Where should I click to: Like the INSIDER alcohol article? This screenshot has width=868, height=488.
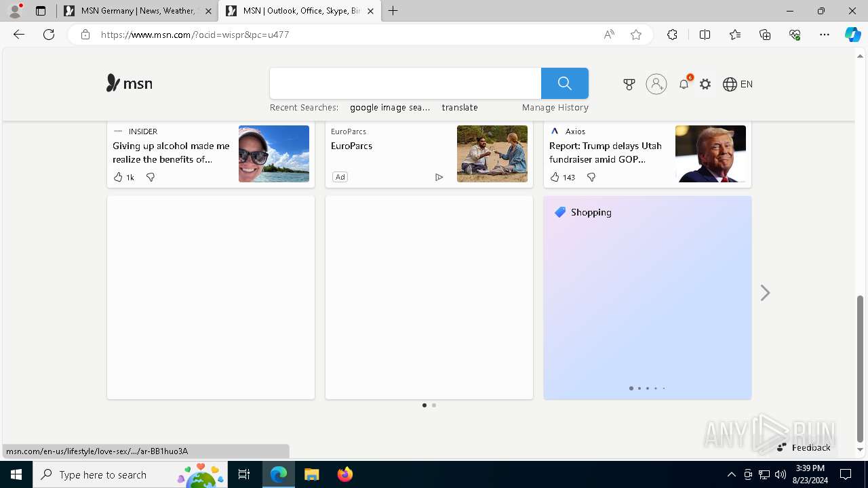[x=123, y=177]
